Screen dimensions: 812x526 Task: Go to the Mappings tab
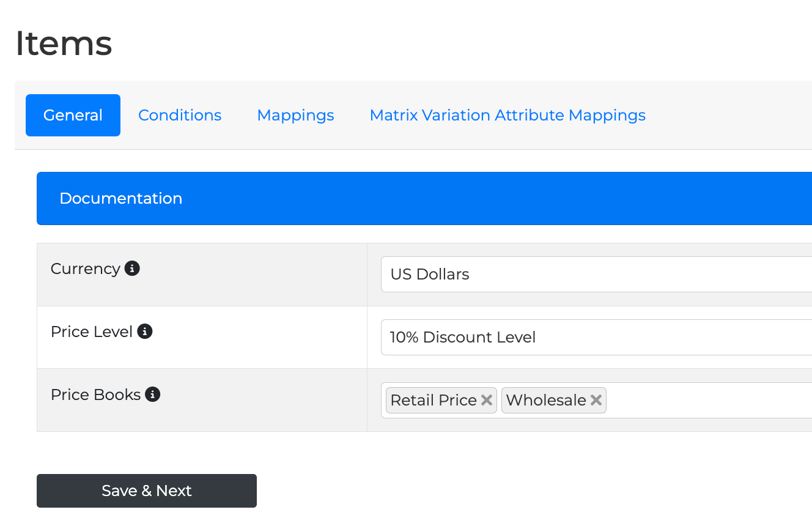coord(295,115)
